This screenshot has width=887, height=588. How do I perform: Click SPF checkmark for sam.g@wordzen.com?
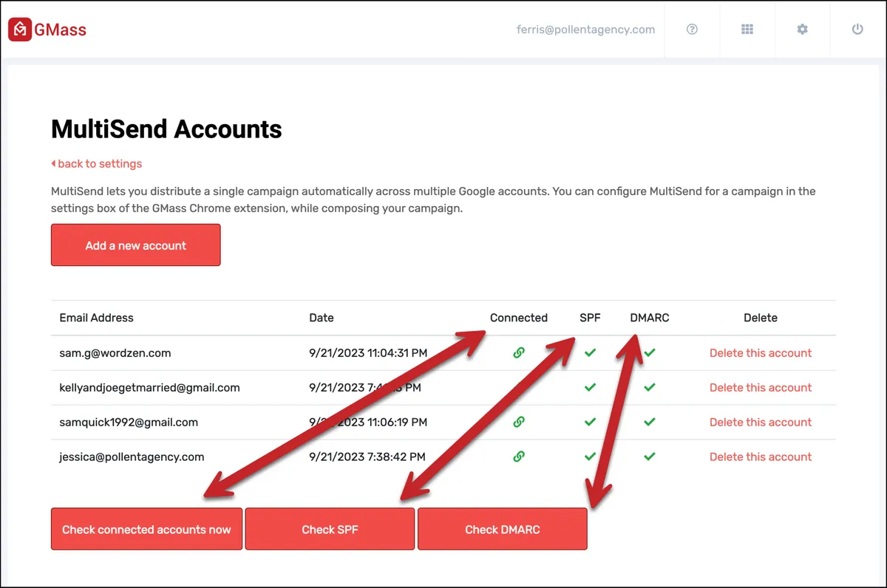[x=590, y=353]
